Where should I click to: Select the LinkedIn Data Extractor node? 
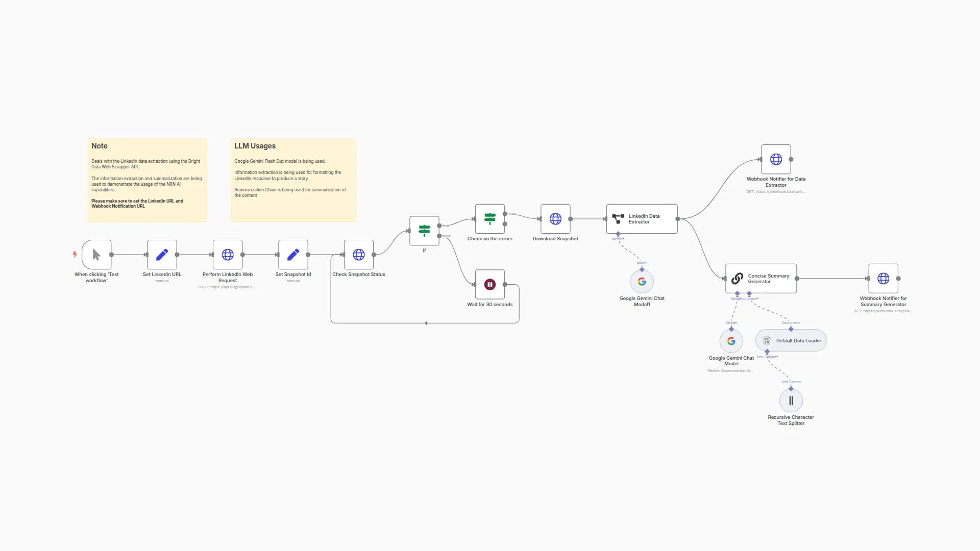[642, 219]
